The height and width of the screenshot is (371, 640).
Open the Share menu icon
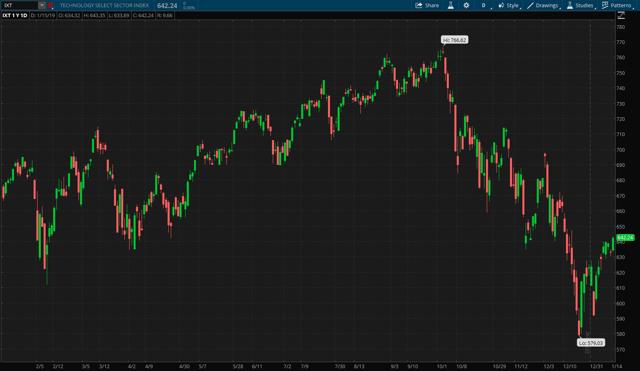(x=418, y=5)
